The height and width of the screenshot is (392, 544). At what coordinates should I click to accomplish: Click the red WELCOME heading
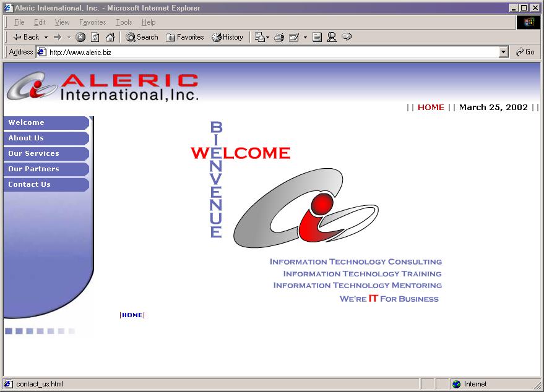240,153
